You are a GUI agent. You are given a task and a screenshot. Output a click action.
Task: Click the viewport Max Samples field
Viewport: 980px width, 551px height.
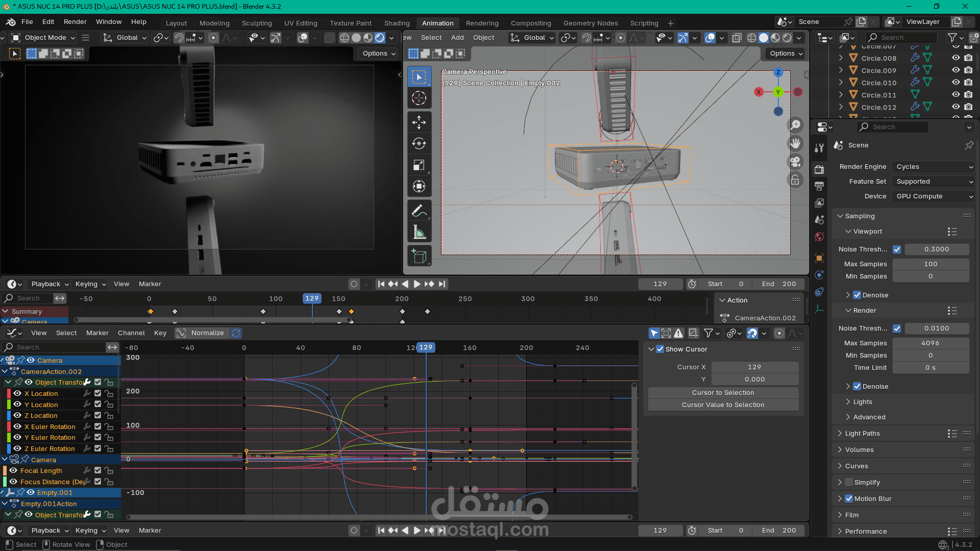[x=930, y=264]
